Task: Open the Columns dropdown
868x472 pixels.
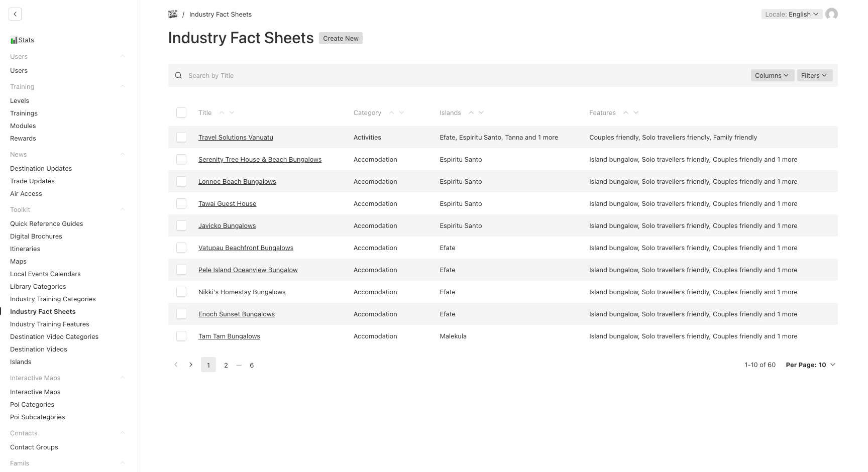Action: point(772,75)
